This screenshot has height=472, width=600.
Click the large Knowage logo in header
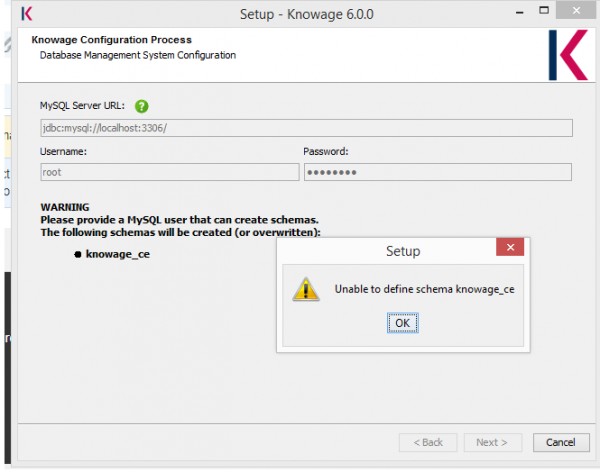pyautogui.click(x=568, y=55)
